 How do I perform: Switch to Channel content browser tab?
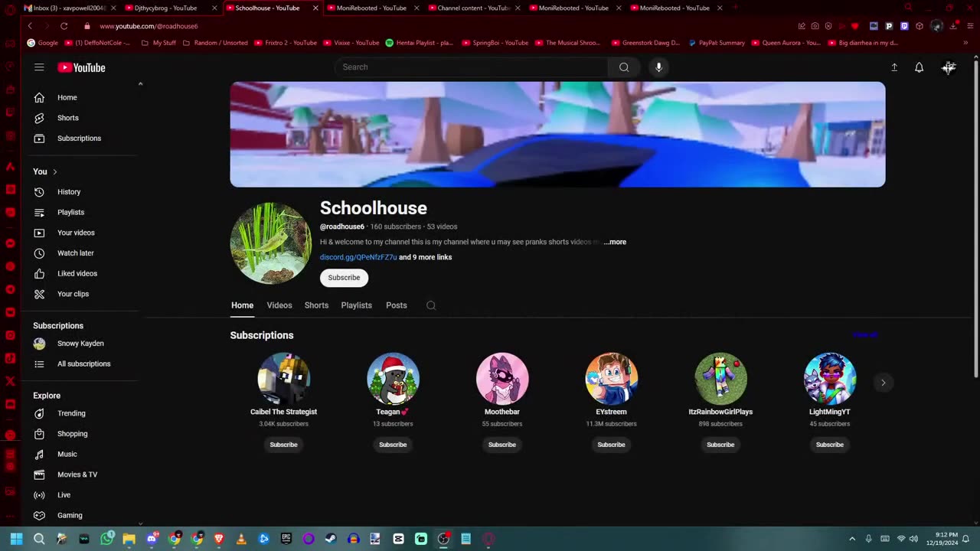click(473, 8)
